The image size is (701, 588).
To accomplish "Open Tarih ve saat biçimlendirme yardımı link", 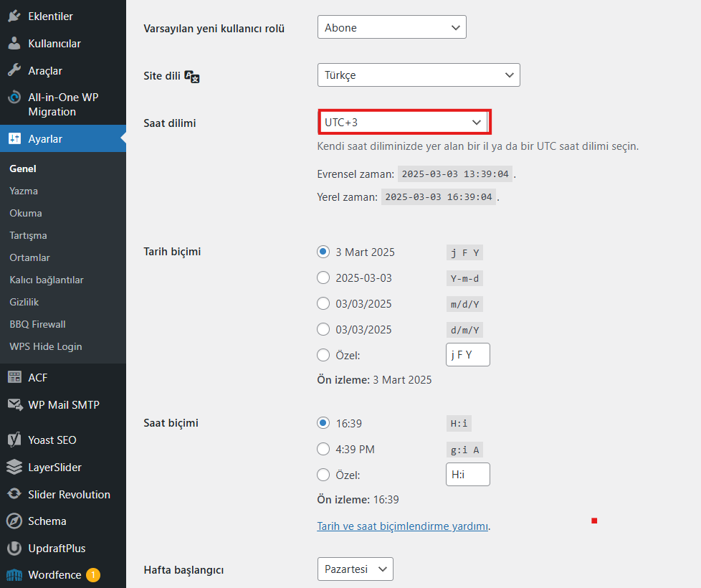I will pos(402,526).
